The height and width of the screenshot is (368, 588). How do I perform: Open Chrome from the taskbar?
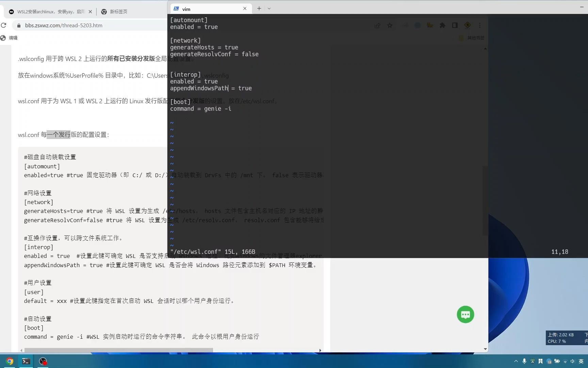click(10, 362)
